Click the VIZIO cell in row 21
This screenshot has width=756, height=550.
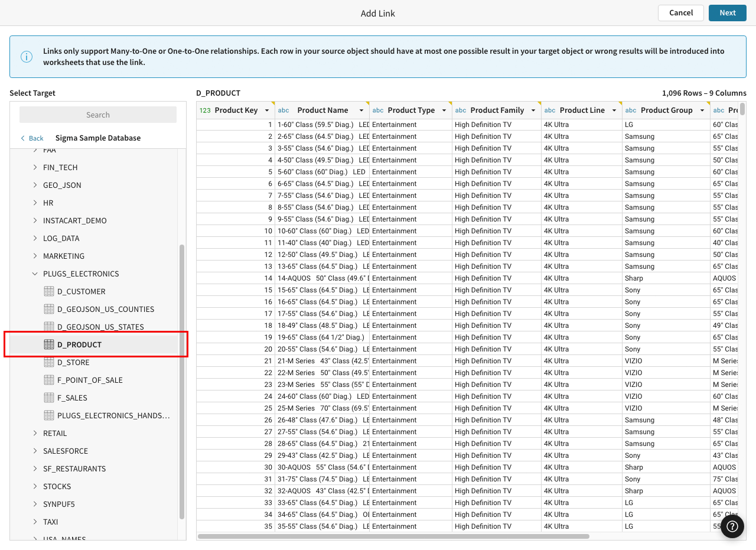click(x=666, y=361)
